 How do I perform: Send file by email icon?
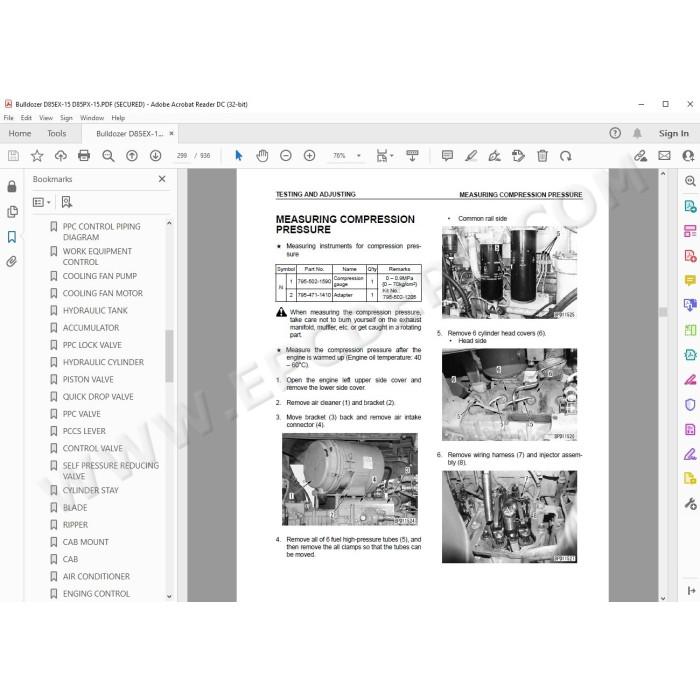pos(664,155)
